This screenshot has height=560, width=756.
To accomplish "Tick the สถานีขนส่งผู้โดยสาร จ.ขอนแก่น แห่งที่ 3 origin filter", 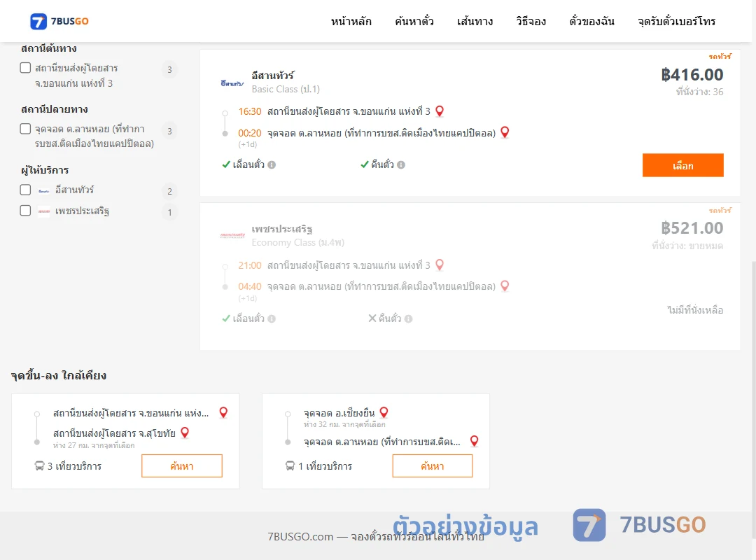I will [25, 68].
